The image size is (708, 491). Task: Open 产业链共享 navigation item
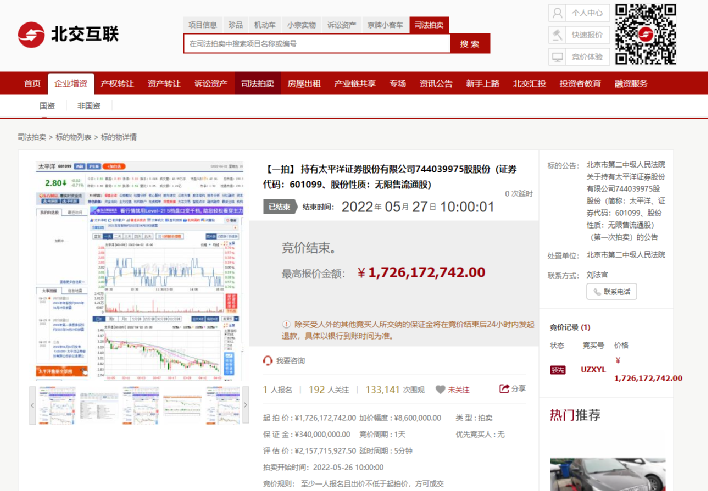(x=355, y=84)
